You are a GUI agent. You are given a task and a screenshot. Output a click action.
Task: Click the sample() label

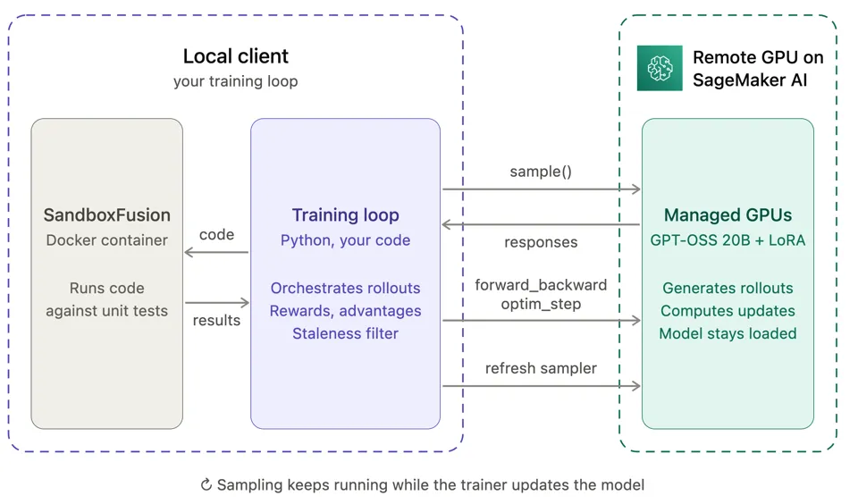[541, 172]
